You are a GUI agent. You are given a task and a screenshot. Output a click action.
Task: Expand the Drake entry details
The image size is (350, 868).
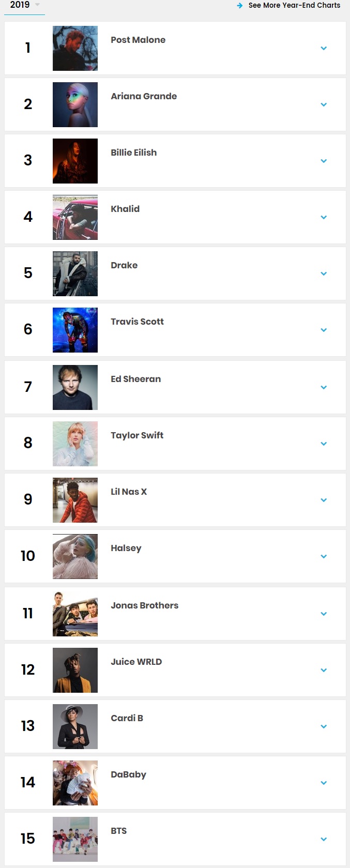(x=324, y=274)
